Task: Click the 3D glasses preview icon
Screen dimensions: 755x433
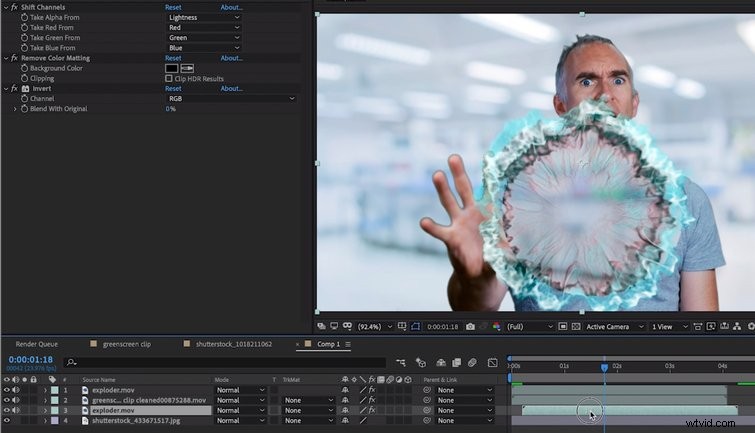Action: pyautogui.click(x=347, y=327)
